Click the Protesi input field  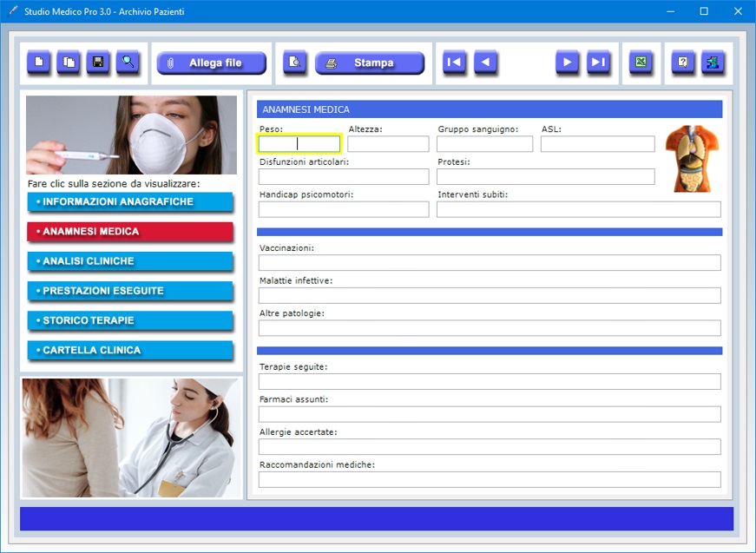click(x=546, y=176)
